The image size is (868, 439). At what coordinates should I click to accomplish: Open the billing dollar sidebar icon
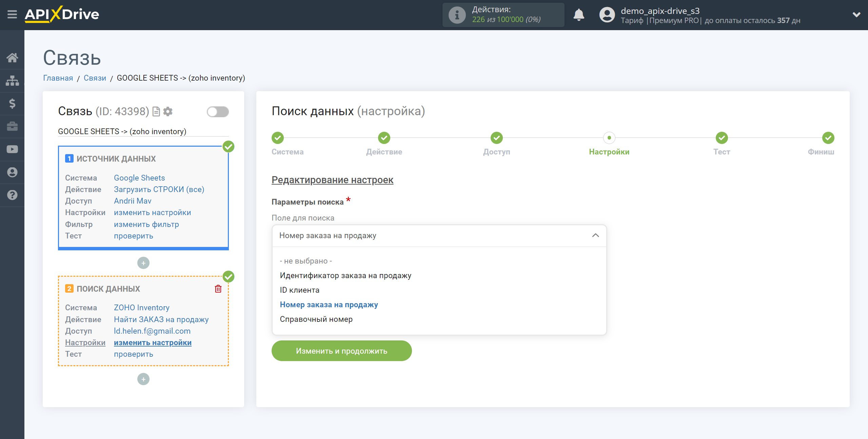12,103
